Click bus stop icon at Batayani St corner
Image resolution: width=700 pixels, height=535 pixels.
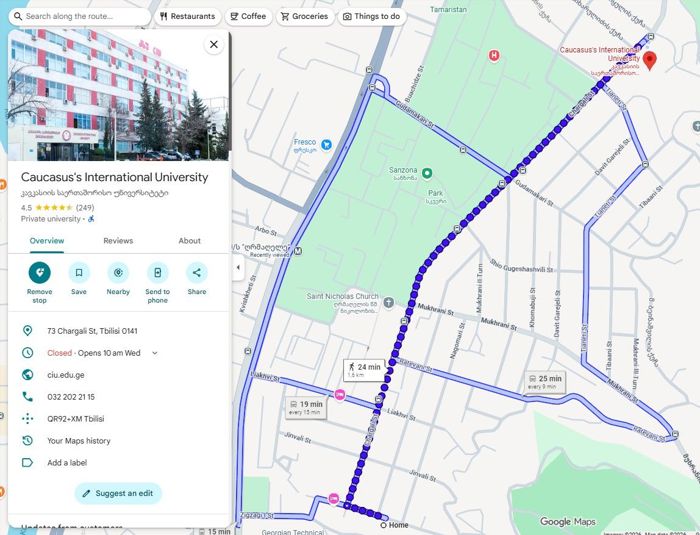pos(675,434)
